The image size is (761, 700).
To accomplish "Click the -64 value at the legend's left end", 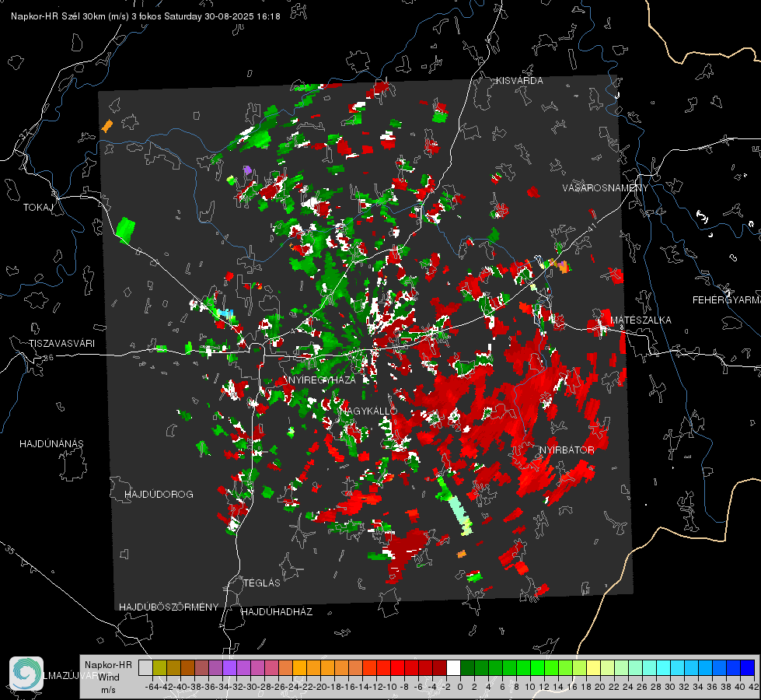I will tap(152, 687).
